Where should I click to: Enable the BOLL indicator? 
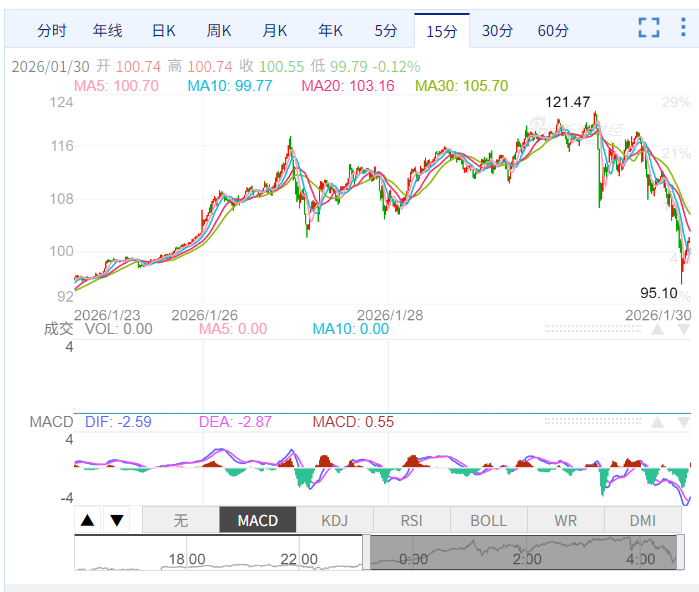click(x=488, y=520)
